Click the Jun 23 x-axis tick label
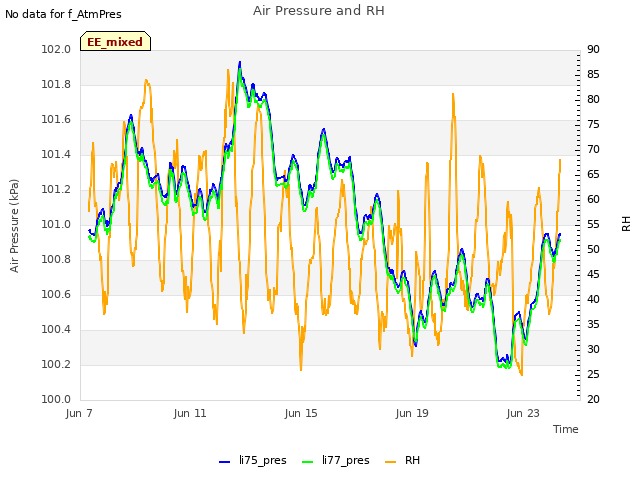This screenshot has height=480, width=640. coord(523,413)
